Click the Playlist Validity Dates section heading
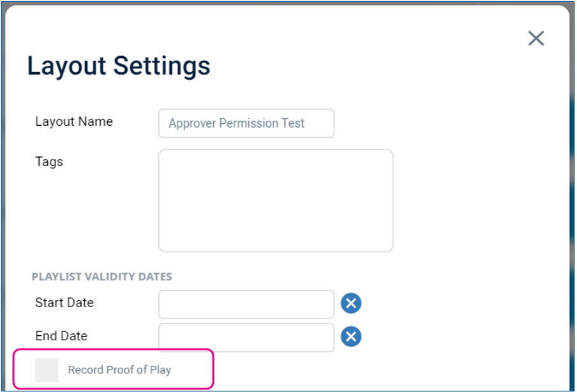 pyautogui.click(x=102, y=276)
